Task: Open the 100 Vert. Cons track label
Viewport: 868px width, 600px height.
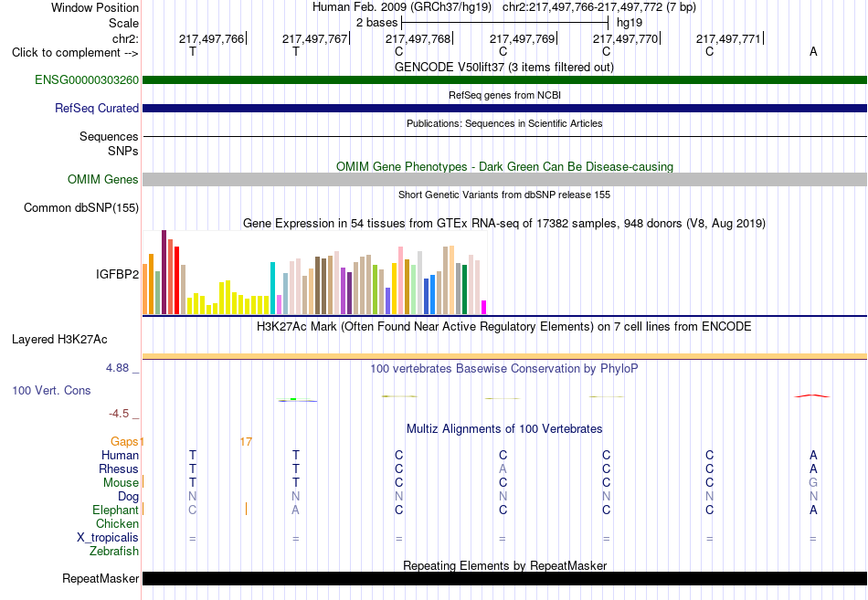Action: tap(51, 391)
